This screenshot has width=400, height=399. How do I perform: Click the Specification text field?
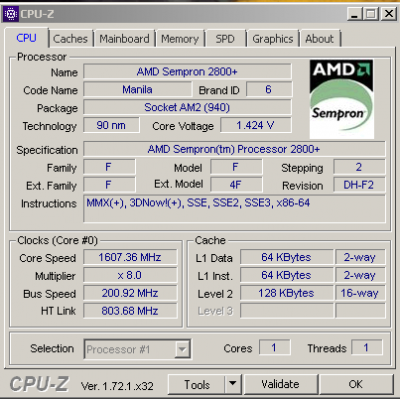point(234,149)
